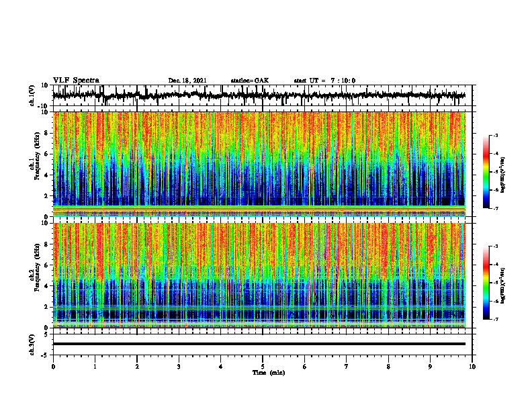
Task: Click the "8" kHz tick on ch.1 spectrogram
Action: coord(47,133)
